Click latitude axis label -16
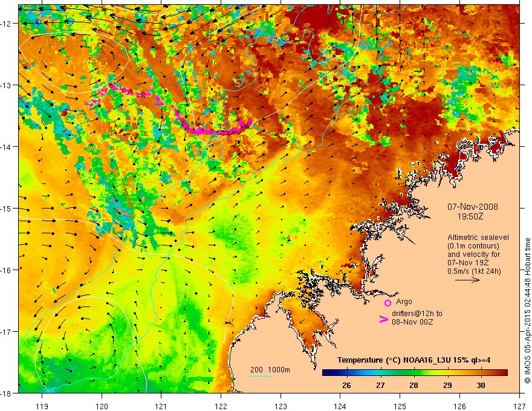Screen dimensions: 532x411 coord(6,270)
